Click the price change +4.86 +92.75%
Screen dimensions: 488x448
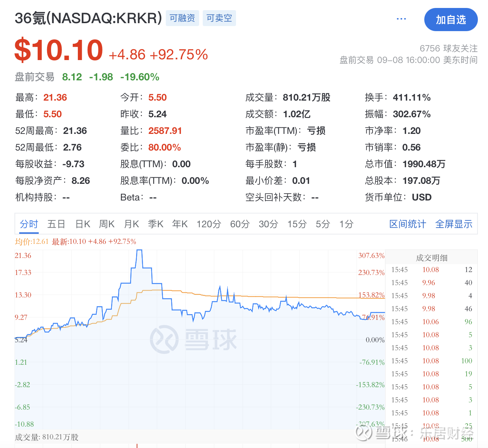click(158, 55)
